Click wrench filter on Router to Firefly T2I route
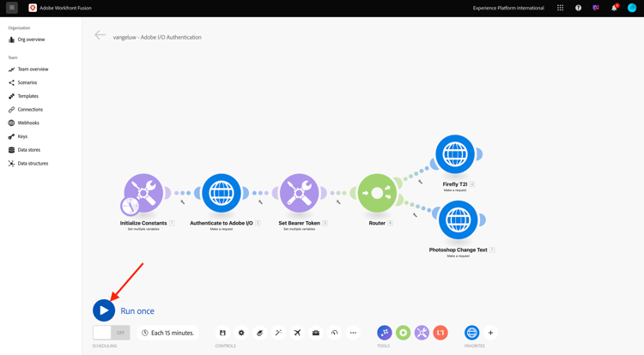Image resolution: width=644 pixels, height=355 pixels. pos(420,182)
